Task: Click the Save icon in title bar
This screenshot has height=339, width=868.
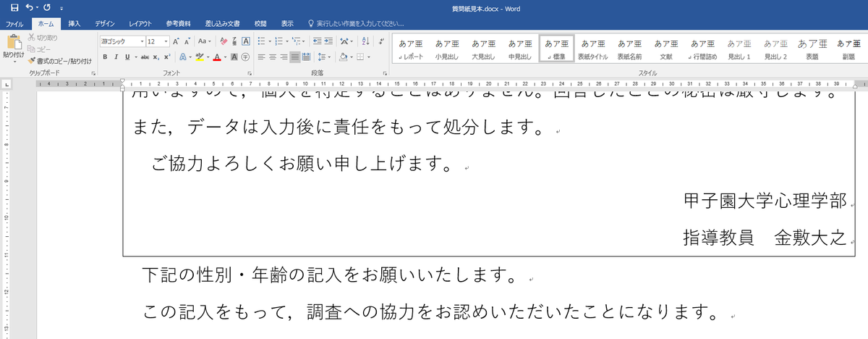Action: click(14, 7)
